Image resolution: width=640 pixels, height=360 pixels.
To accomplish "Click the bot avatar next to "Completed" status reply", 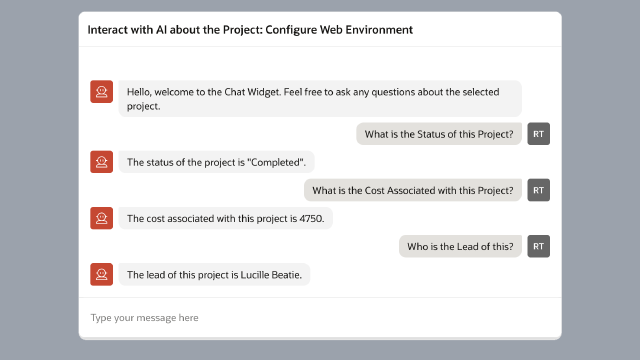I will click(102, 162).
